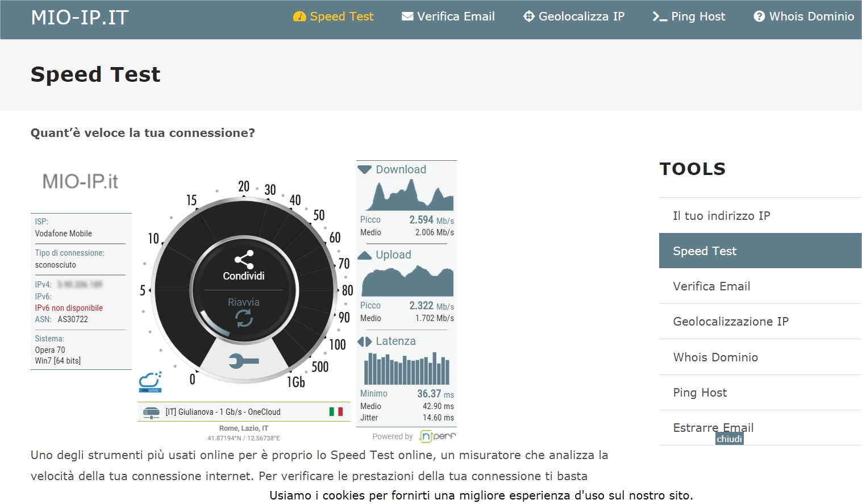This screenshot has height=504, width=862.
Task: Click the 2.322 Mb/s upload peak value
Action: tap(431, 306)
